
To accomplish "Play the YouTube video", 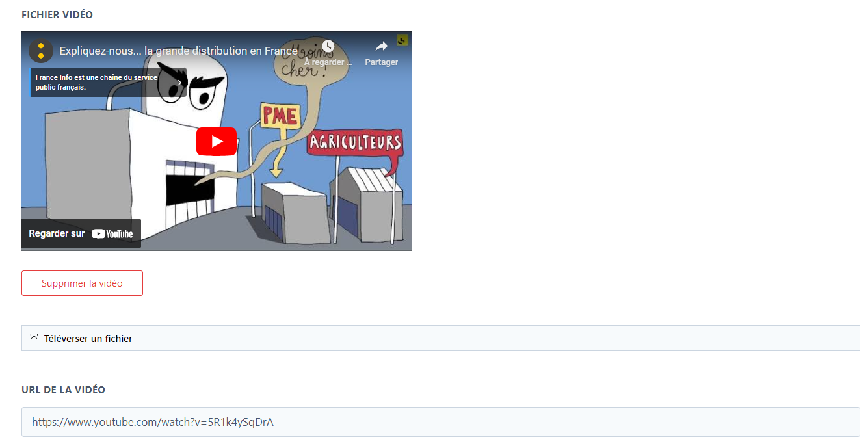I will 217,141.
